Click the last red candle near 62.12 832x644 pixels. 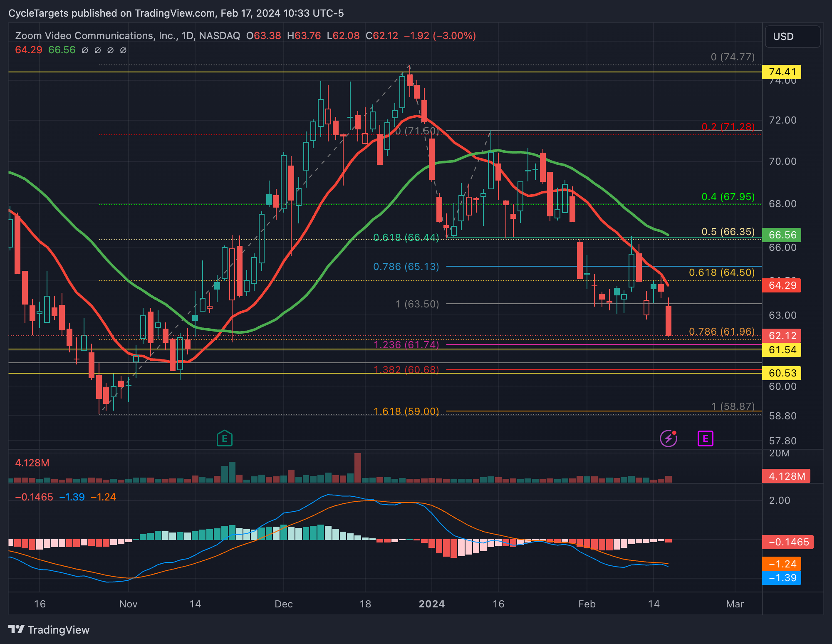coord(669,321)
